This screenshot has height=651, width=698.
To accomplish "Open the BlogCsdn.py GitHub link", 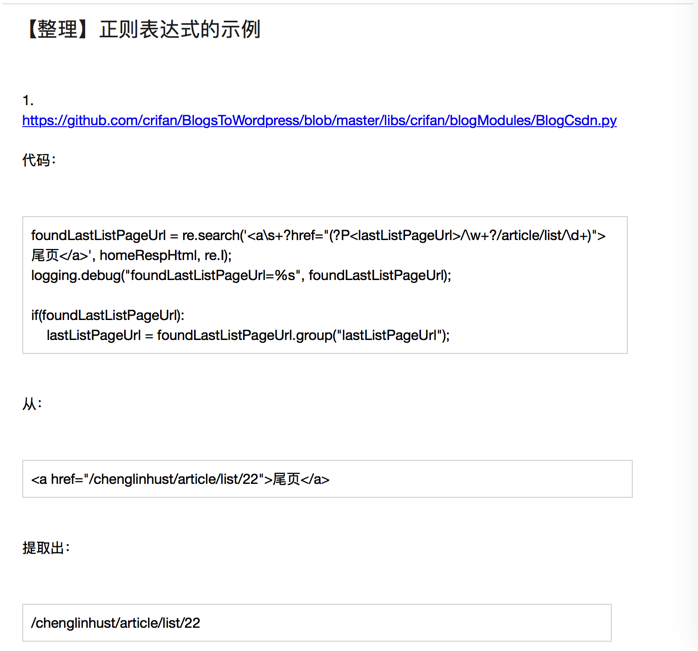I will [x=319, y=121].
